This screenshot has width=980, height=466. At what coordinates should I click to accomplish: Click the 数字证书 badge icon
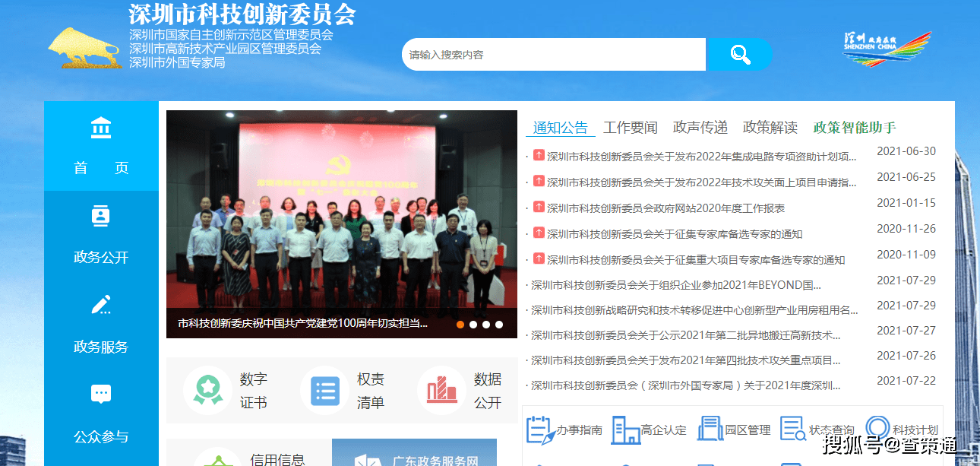pos(207,390)
